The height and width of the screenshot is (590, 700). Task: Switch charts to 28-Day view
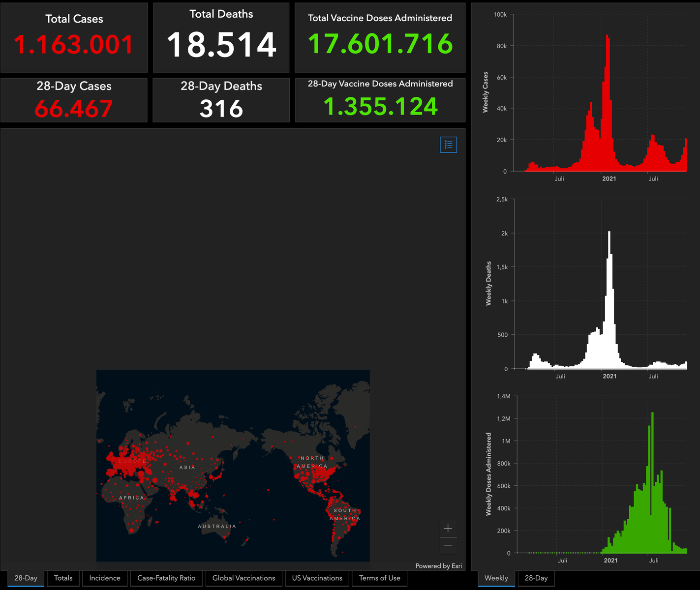click(536, 578)
